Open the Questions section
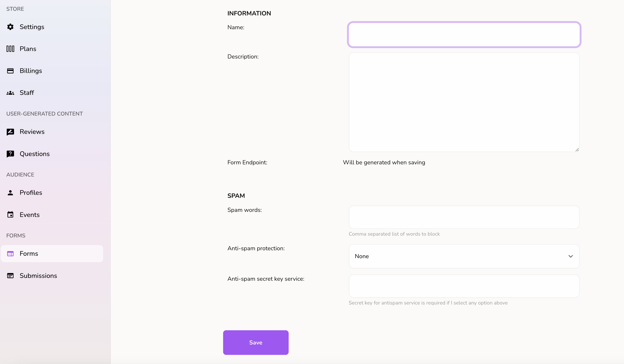624x364 pixels. pyautogui.click(x=35, y=154)
